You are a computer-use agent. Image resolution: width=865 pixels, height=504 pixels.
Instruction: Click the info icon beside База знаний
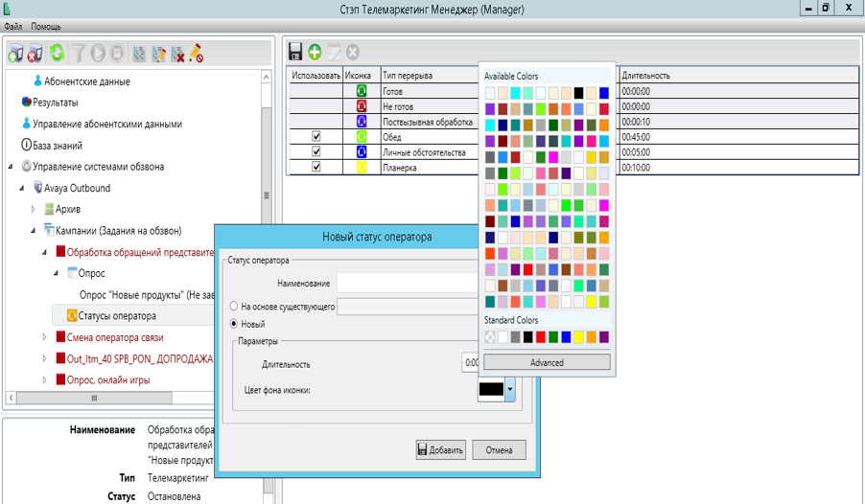[x=26, y=145]
